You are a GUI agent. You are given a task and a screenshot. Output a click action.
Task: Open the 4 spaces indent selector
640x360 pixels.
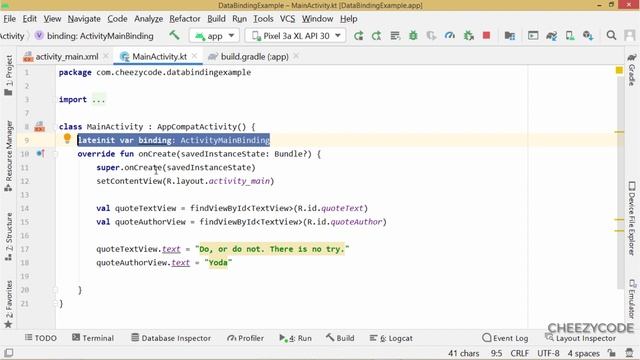(584, 353)
